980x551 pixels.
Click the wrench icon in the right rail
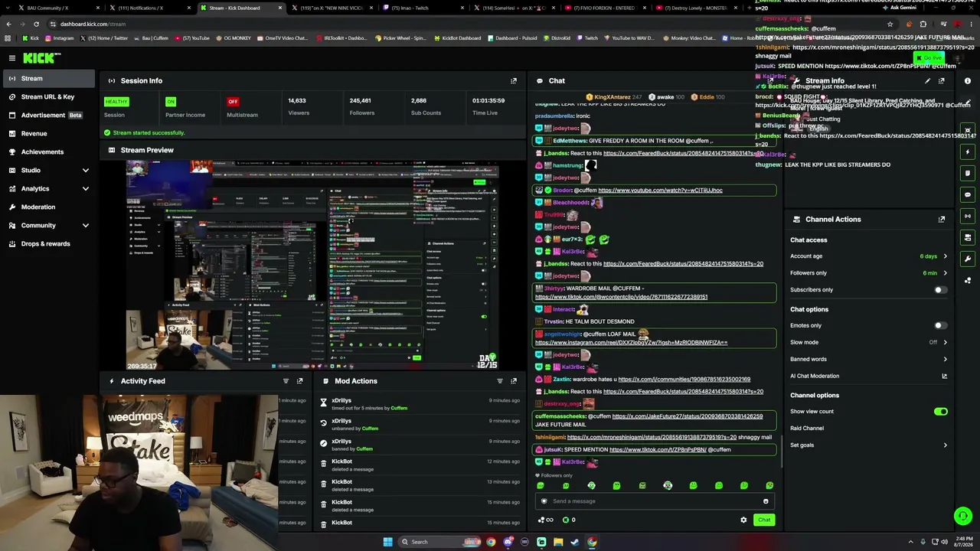968,259
